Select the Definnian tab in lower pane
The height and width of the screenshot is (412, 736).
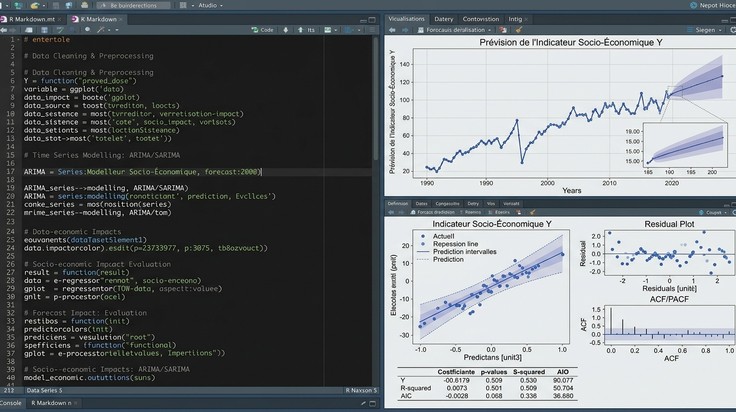398,204
